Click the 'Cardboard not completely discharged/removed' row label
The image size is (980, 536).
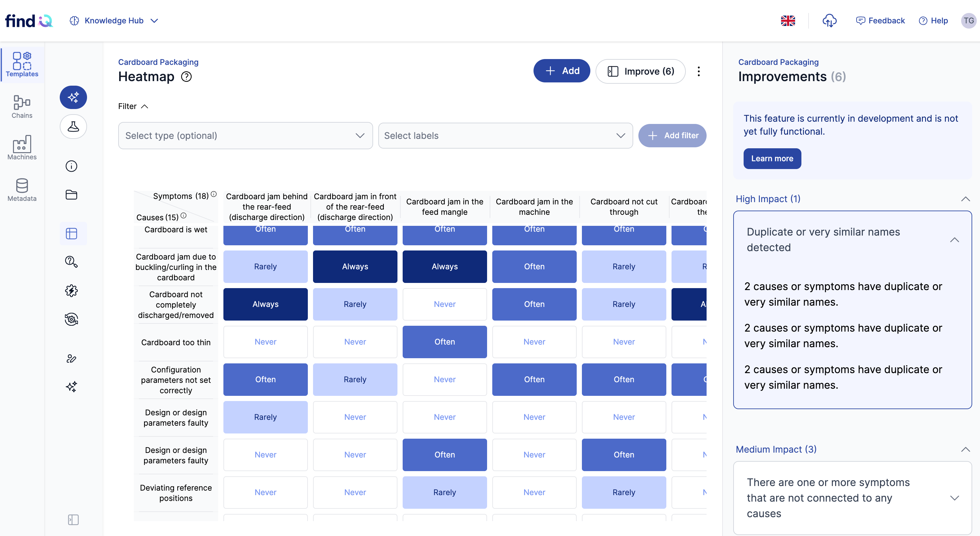tap(176, 305)
